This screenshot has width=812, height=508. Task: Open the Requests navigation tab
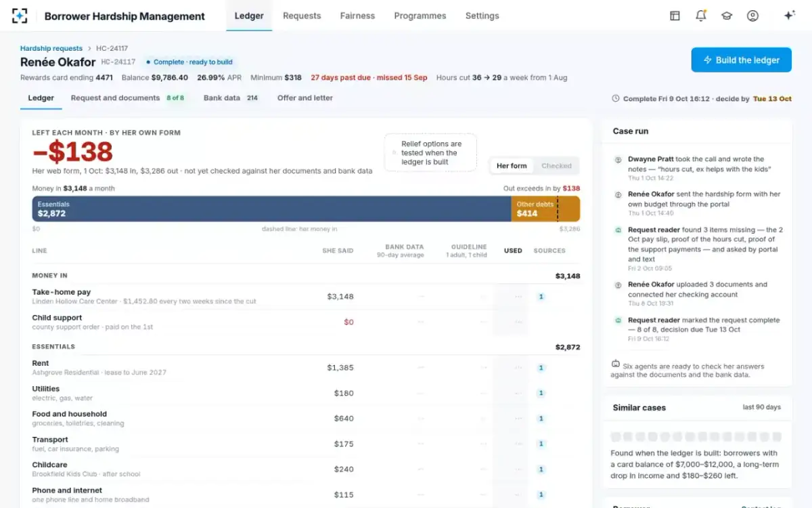pyautogui.click(x=302, y=16)
